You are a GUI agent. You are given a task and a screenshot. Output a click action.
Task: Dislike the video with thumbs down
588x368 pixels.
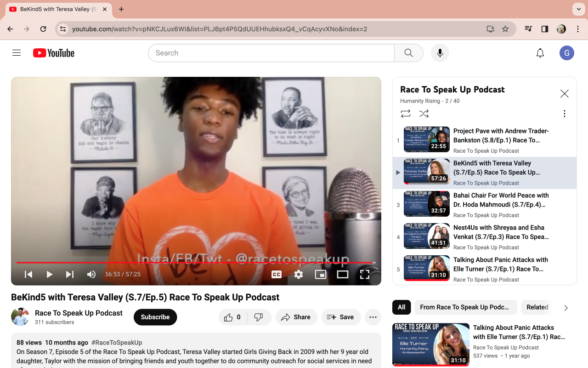click(x=259, y=317)
